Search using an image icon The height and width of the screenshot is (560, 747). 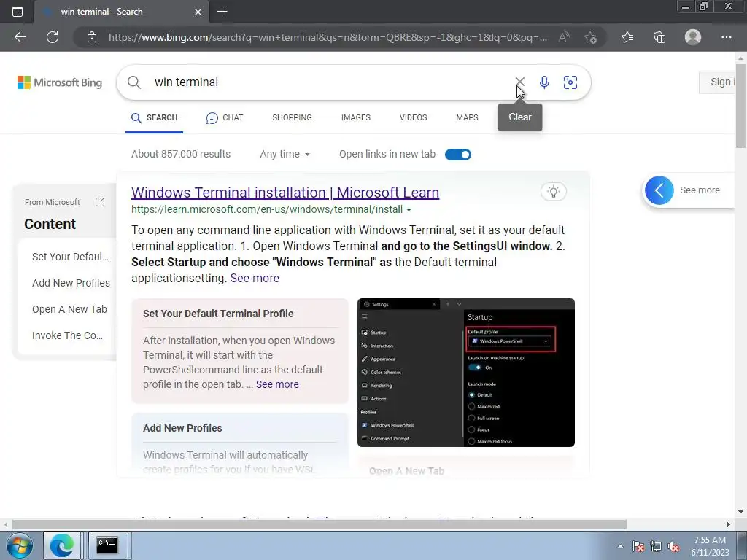coord(570,82)
